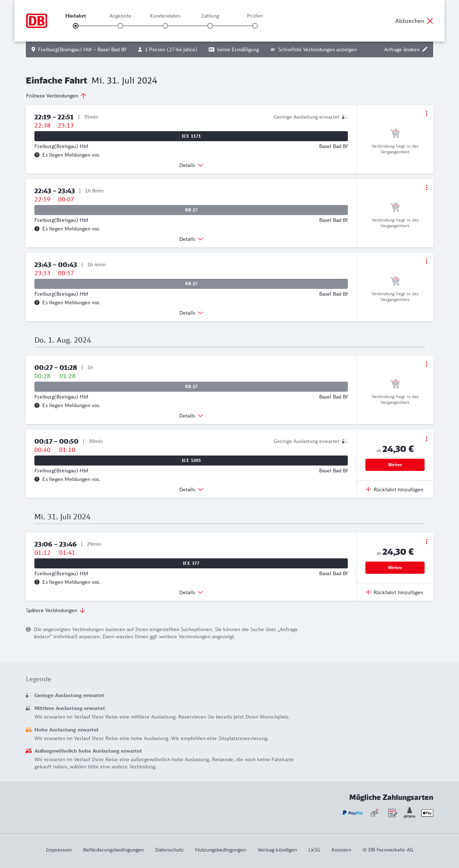
Task: Open three-dot menu for ICE 1171 connection
Action: [x=426, y=114]
